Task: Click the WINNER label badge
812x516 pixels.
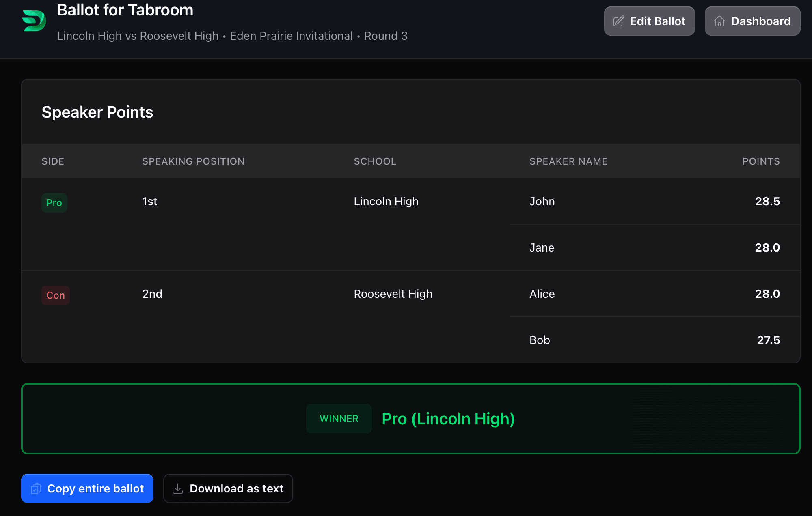Action: coord(339,419)
